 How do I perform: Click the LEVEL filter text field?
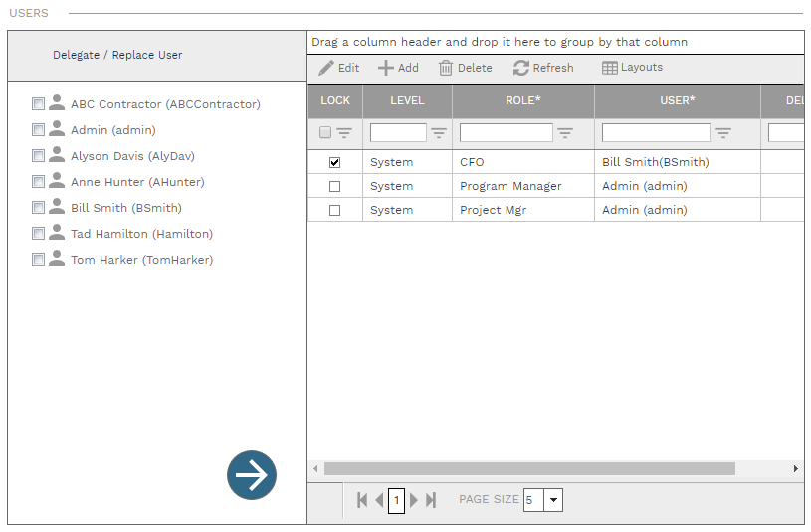click(398, 133)
